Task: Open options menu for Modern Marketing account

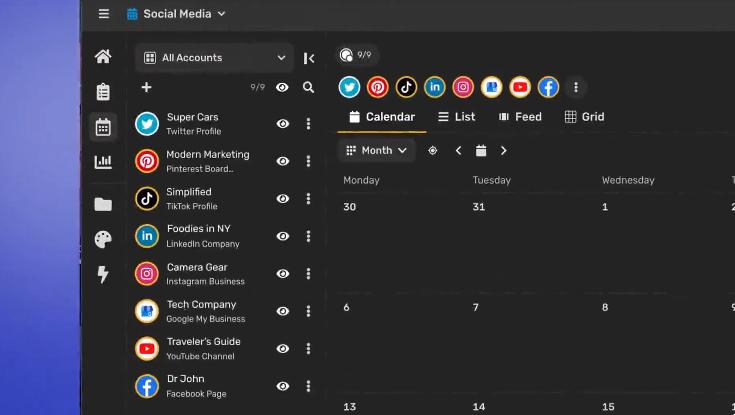Action: point(308,161)
